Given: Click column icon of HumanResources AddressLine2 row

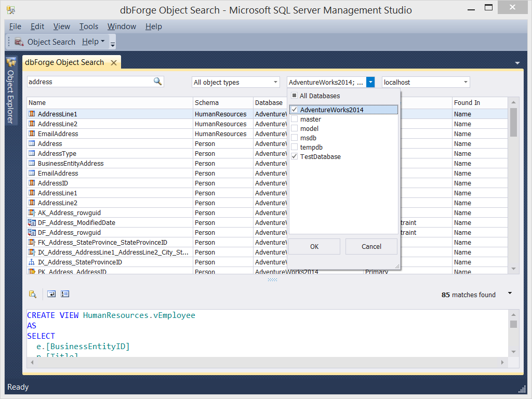Looking at the screenshot, I should [32, 124].
